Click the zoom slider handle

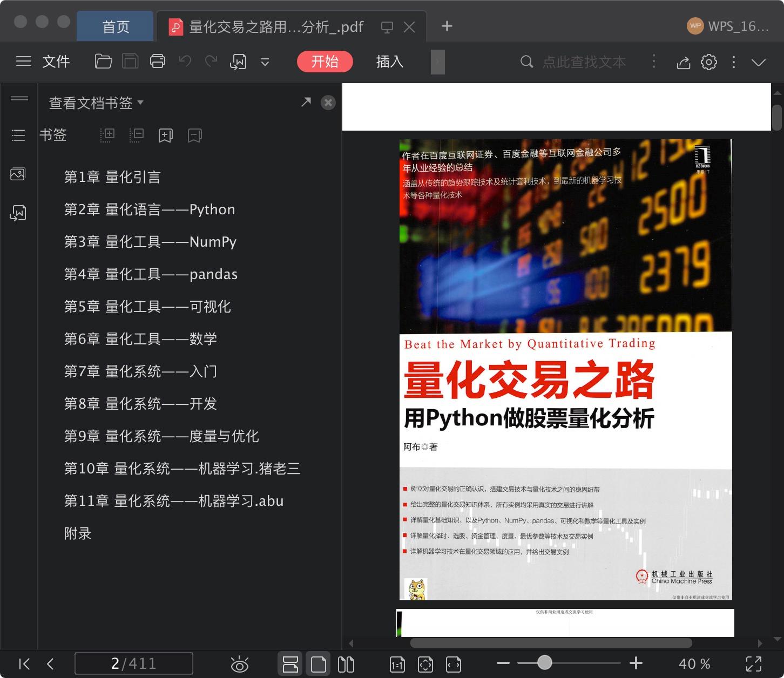point(545,662)
